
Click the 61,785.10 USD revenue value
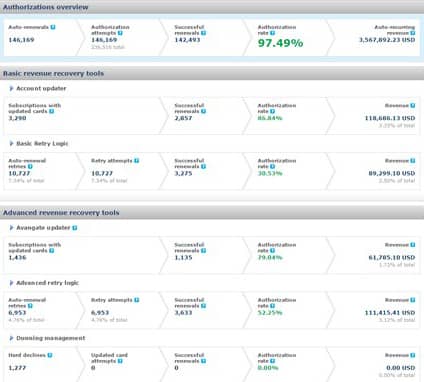click(x=392, y=257)
